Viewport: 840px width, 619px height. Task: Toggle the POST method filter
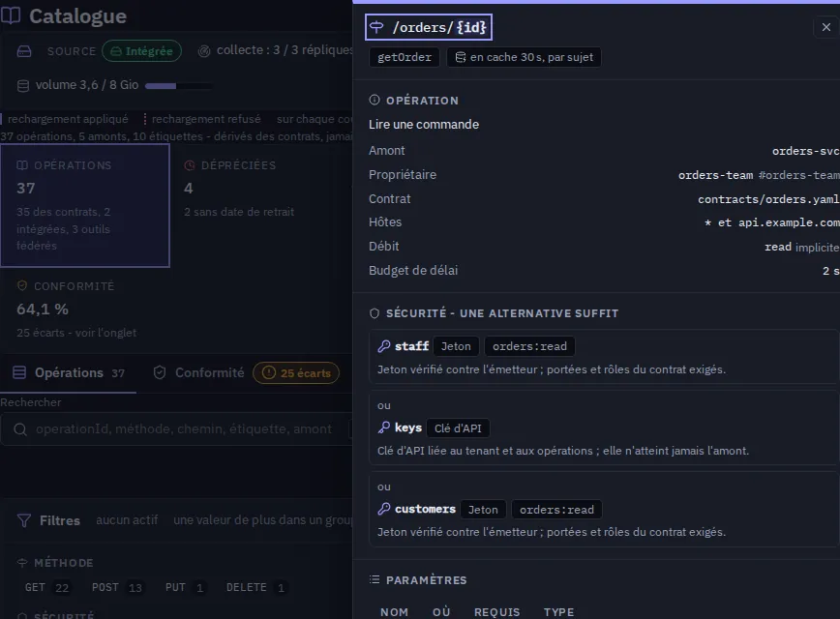tap(117, 587)
